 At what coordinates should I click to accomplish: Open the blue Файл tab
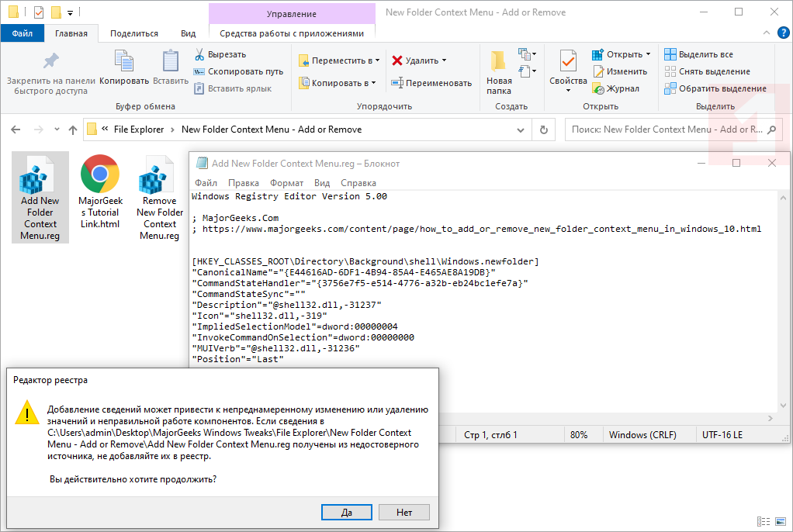click(x=23, y=33)
